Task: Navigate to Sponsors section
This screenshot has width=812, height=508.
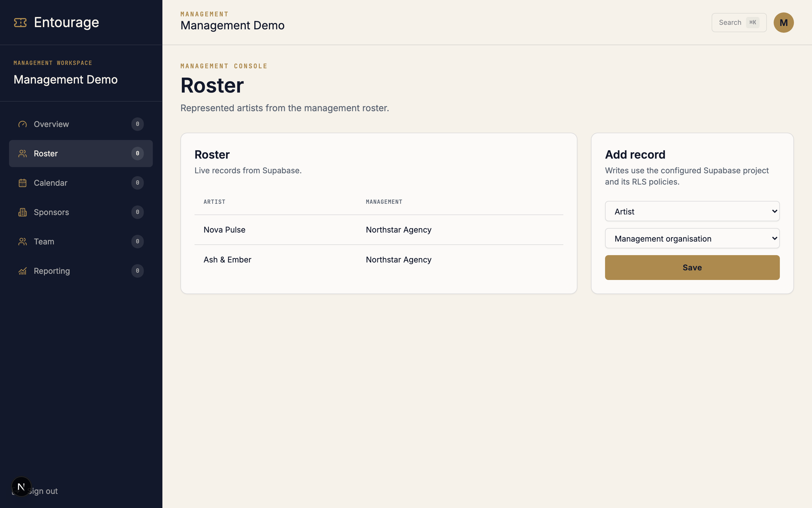Action: (81, 212)
